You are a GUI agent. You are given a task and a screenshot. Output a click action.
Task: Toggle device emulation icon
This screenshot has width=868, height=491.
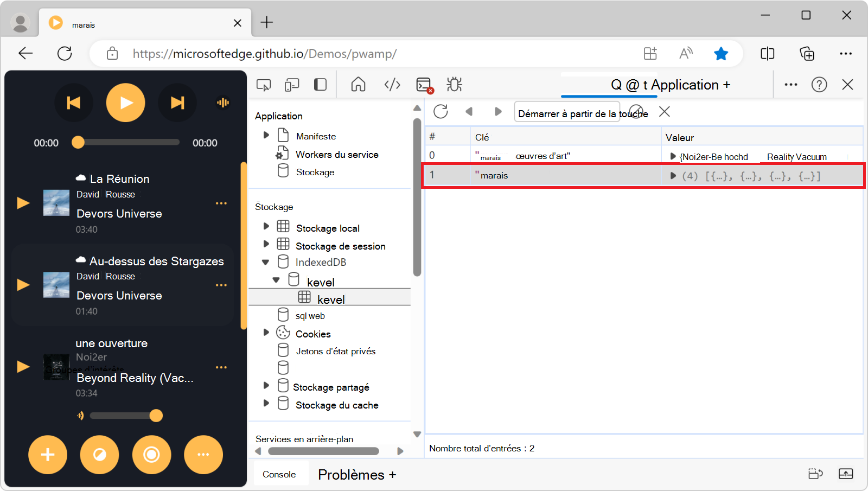pyautogui.click(x=292, y=85)
